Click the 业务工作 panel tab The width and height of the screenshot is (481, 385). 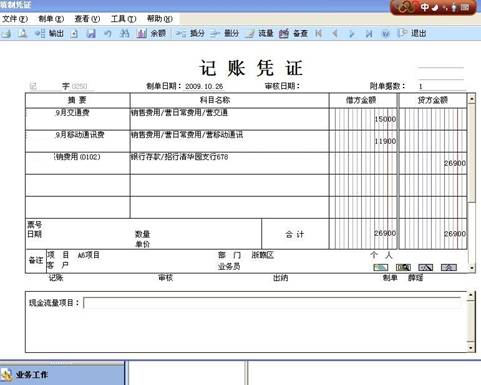62,375
